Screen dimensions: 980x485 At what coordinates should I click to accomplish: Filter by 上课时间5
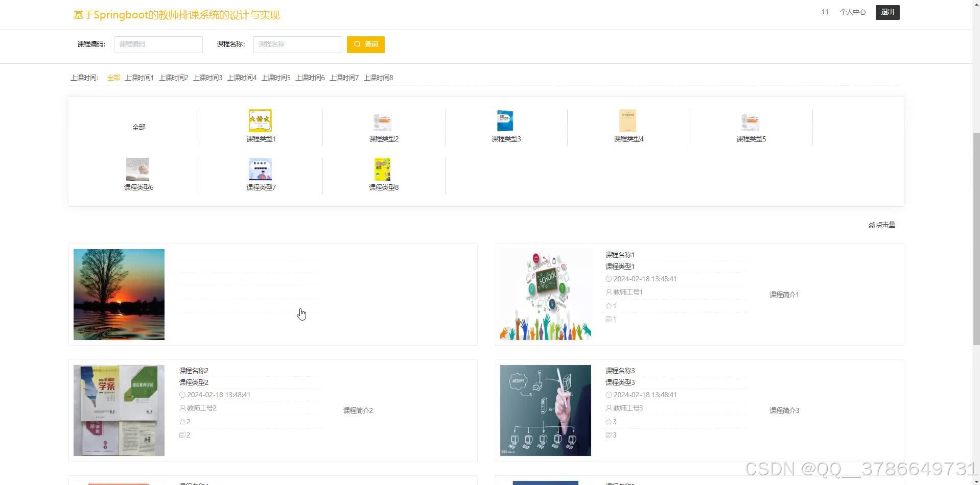point(276,78)
